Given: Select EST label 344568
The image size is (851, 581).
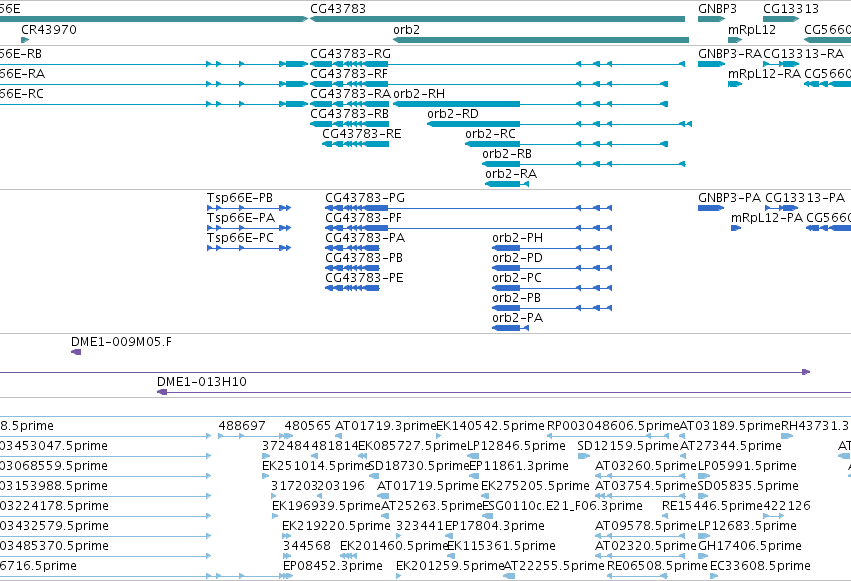Looking at the screenshot, I should pyautogui.click(x=307, y=546).
